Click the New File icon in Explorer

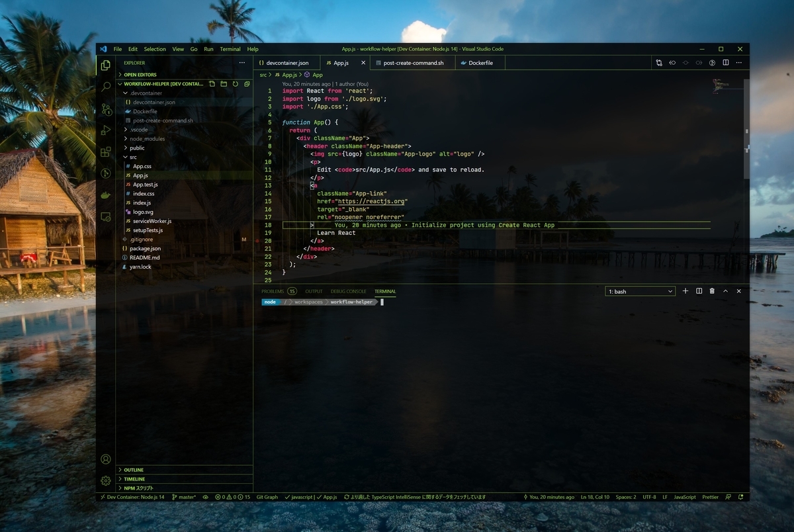(x=212, y=84)
